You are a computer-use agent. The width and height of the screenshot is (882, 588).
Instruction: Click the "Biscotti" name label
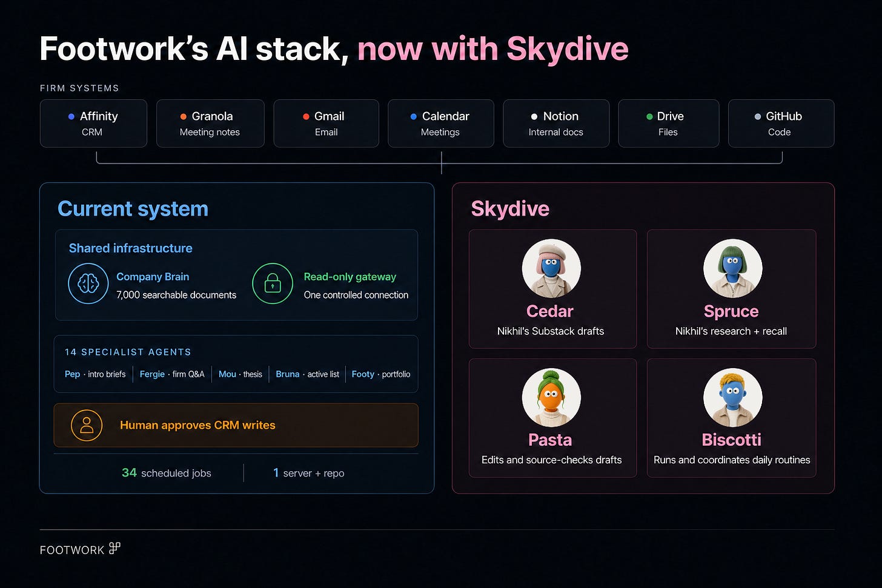731,440
